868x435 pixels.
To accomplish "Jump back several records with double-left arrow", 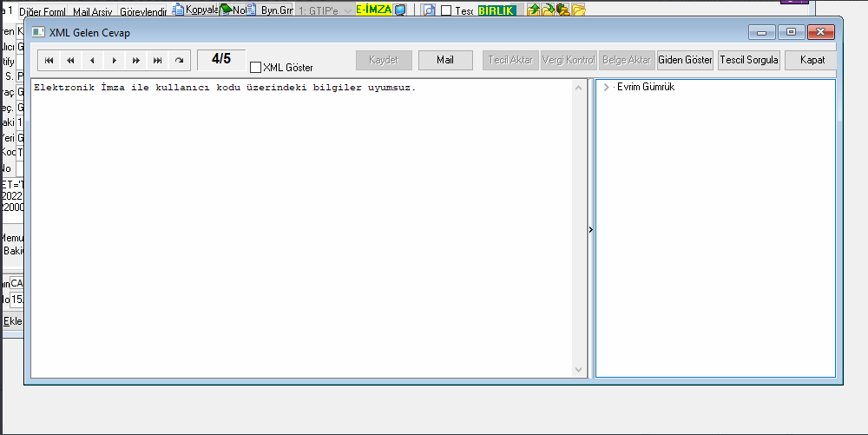I will pos(70,60).
